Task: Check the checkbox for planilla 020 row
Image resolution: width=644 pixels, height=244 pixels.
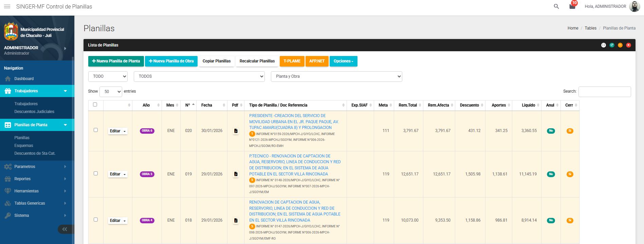Action: point(95,130)
